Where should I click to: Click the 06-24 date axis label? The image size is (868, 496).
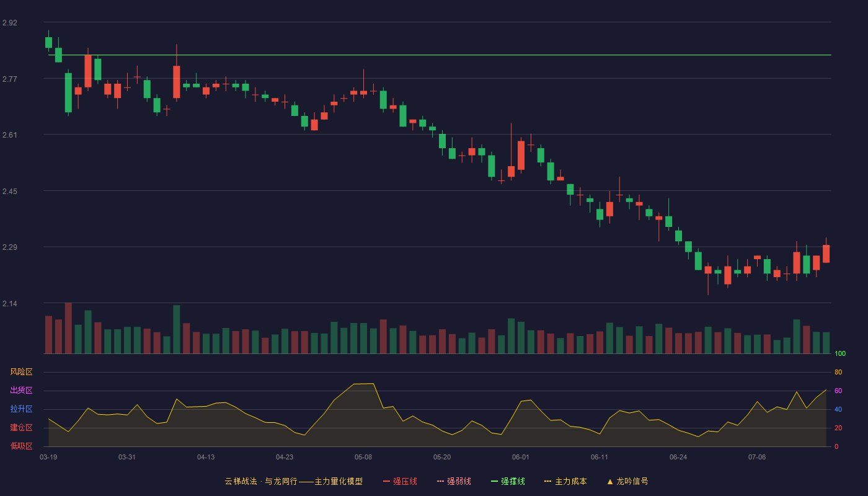(678, 457)
